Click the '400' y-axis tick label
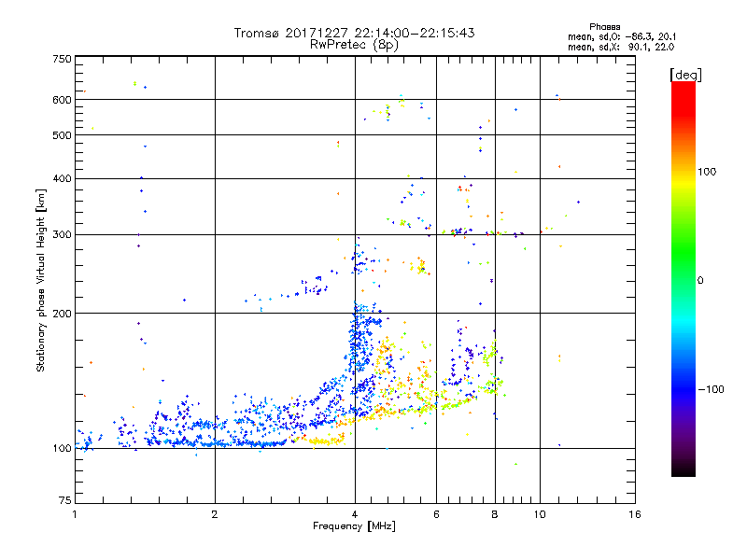This screenshot has width=747, height=560. tap(62, 178)
